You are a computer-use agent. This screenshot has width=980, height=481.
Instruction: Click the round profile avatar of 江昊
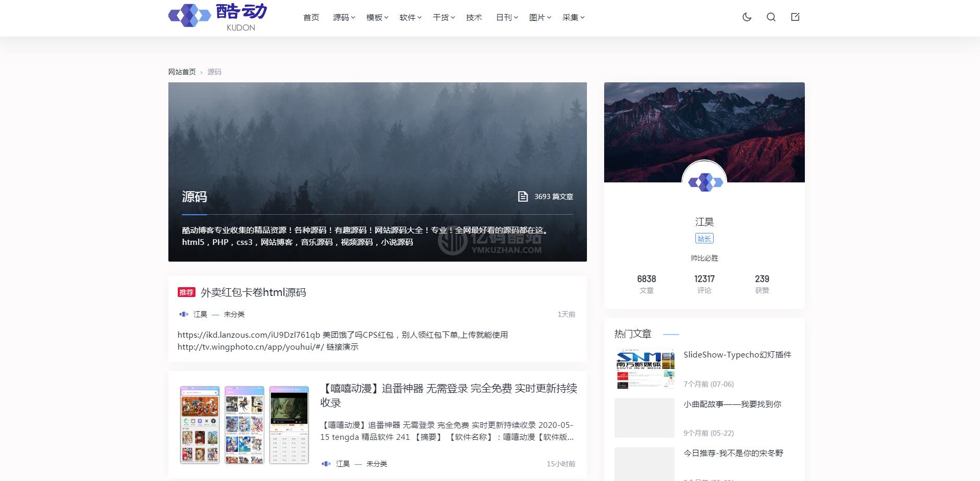pos(704,182)
